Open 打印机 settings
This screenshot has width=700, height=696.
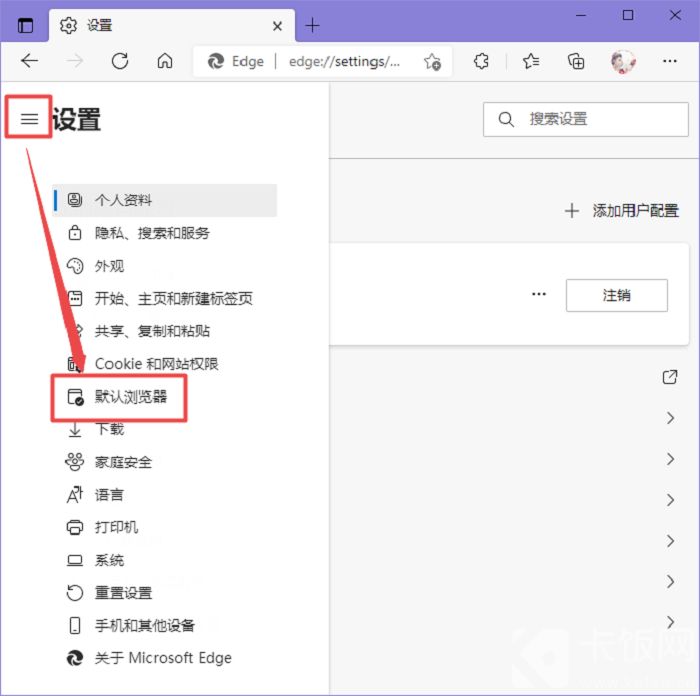[102, 527]
